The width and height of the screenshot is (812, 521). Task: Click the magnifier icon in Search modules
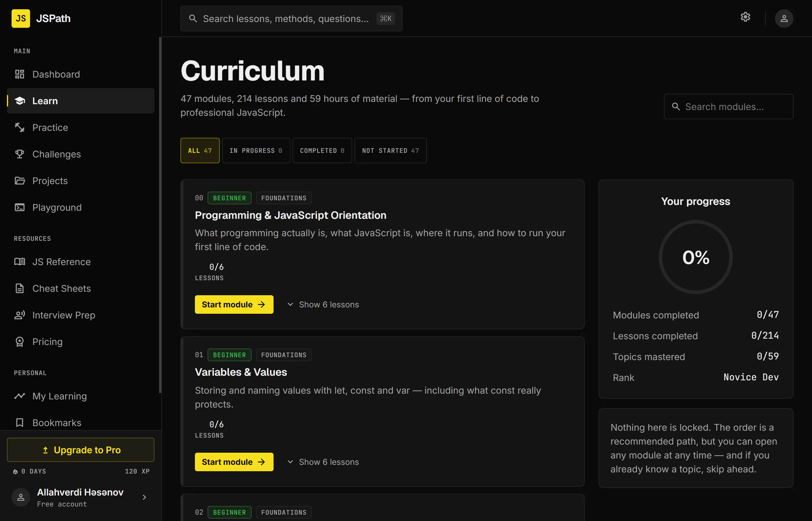pyautogui.click(x=676, y=107)
